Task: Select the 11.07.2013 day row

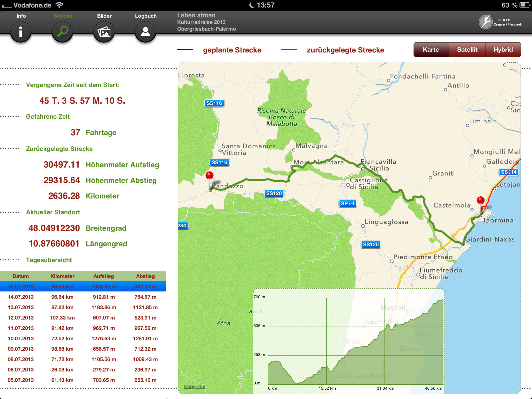Action: tap(83, 328)
